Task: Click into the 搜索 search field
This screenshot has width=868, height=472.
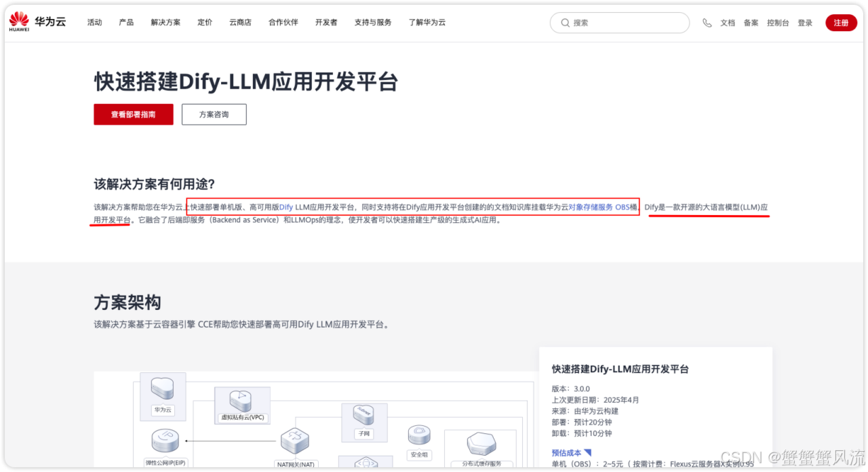Action: tap(619, 23)
